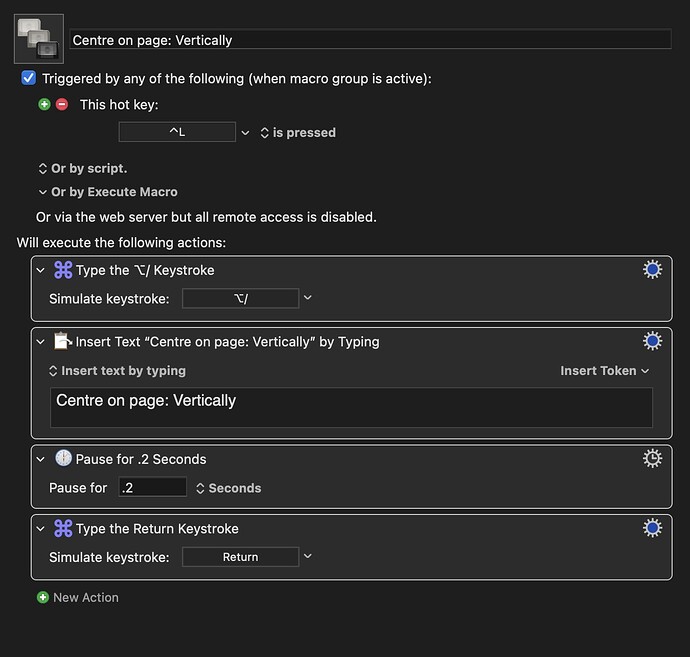Click the green New Action plus icon
This screenshot has height=657, width=690.
(43, 597)
